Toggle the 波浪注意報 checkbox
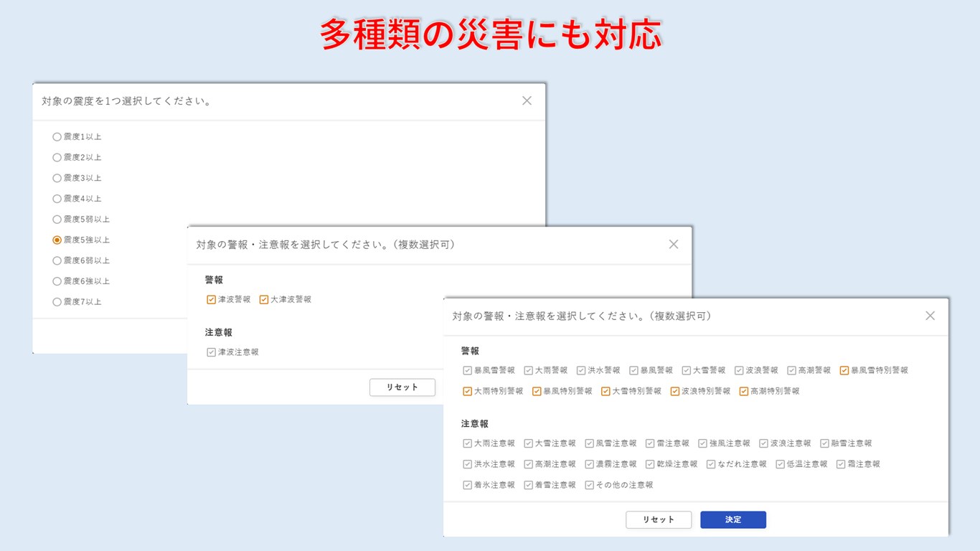This screenshot has height=551, width=980. [x=764, y=443]
